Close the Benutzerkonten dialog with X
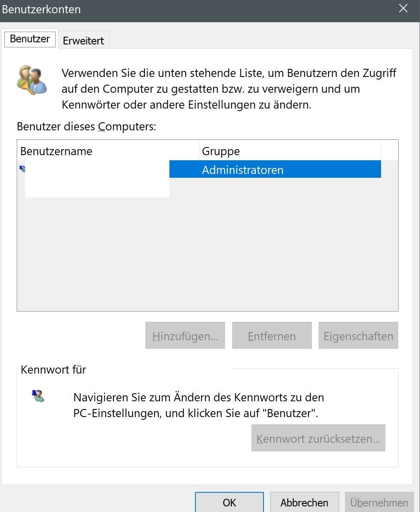The image size is (420, 512). point(403,9)
